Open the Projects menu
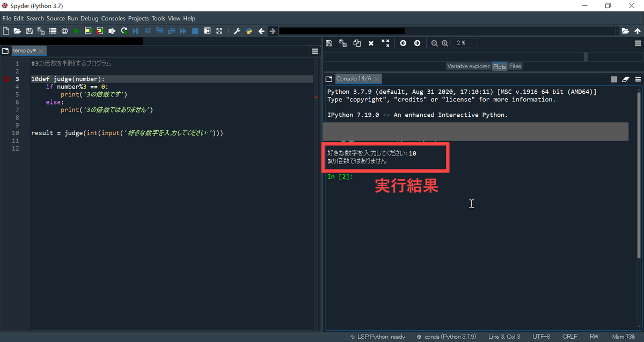 pyautogui.click(x=138, y=18)
